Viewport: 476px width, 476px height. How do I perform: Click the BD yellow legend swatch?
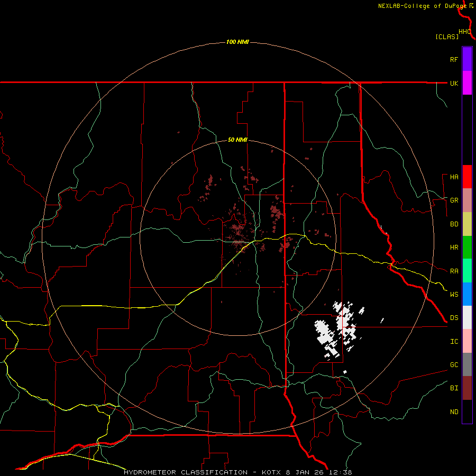point(467,224)
